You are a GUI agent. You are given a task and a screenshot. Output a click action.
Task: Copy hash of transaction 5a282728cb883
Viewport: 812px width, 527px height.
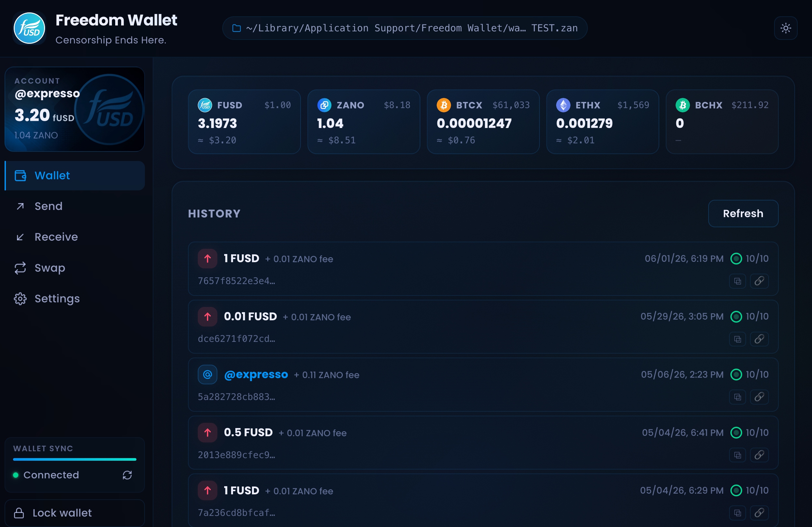[x=738, y=397]
